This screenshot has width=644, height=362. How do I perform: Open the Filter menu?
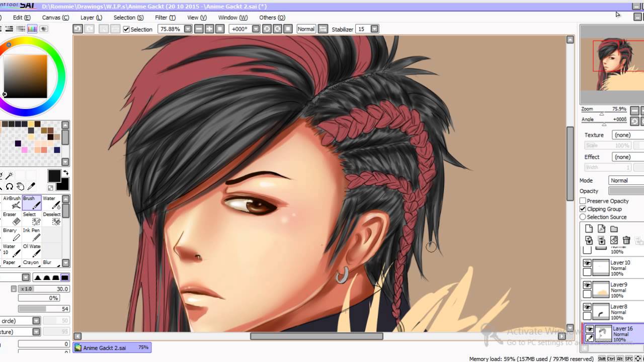click(x=165, y=18)
